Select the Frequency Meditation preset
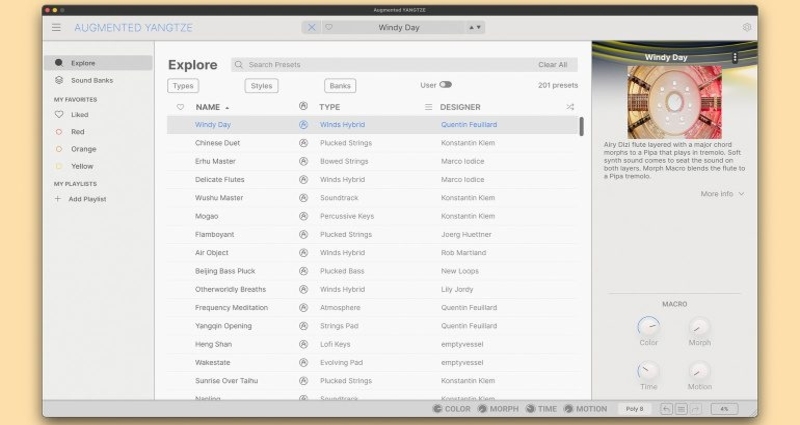 pos(372,308)
